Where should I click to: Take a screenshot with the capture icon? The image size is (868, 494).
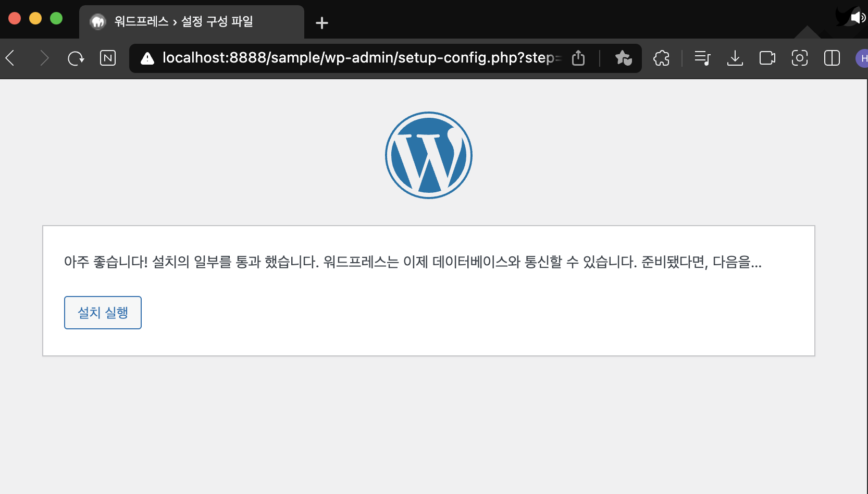(800, 58)
